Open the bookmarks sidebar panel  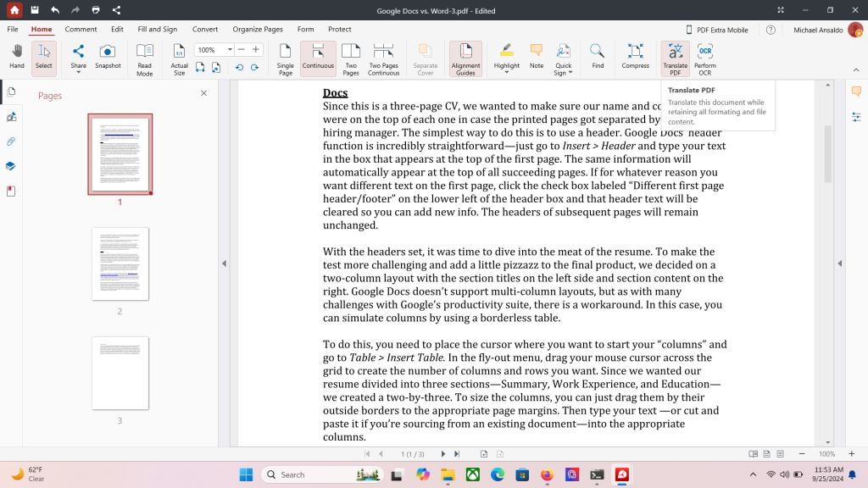point(11,191)
